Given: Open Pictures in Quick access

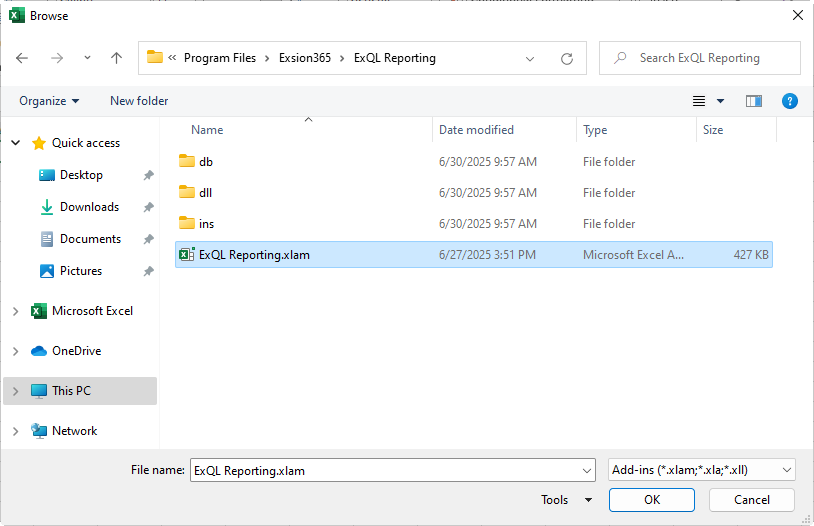Looking at the screenshot, I should tap(80, 271).
